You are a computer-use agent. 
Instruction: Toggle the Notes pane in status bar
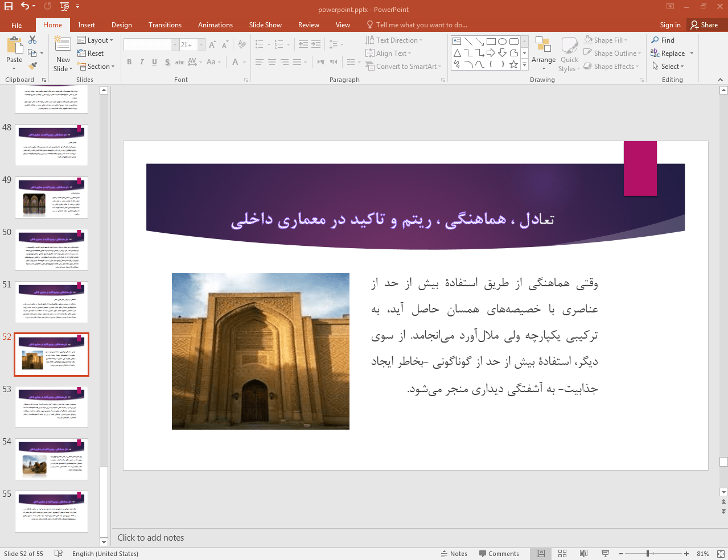(x=454, y=554)
